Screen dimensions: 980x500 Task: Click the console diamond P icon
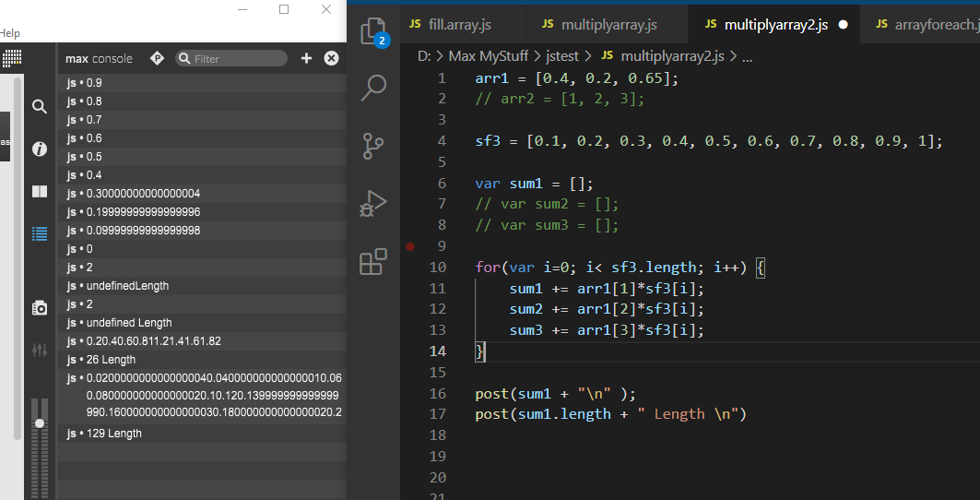coord(157,58)
